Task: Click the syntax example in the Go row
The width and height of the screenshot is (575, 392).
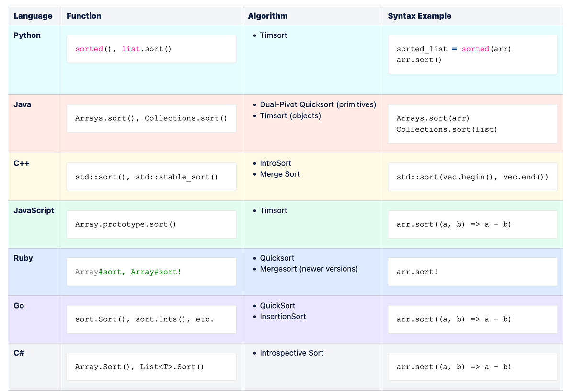Action: coord(472,319)
